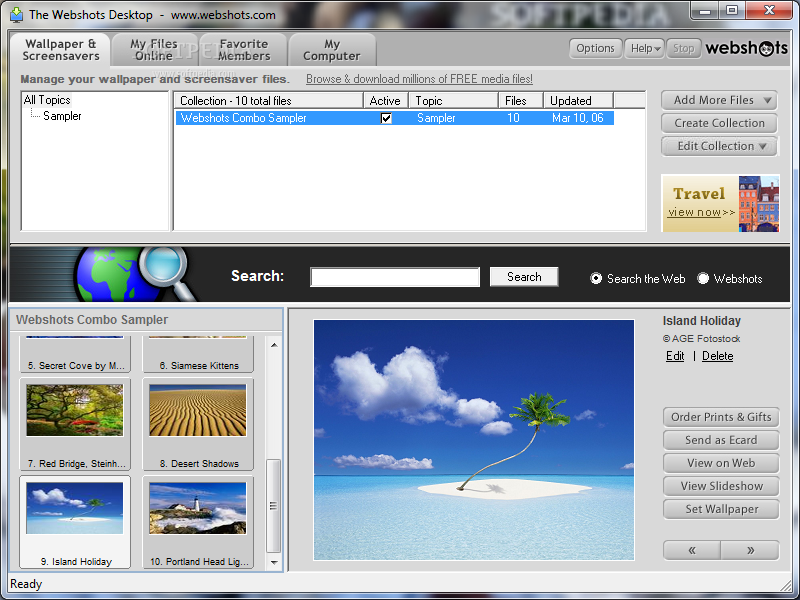Click Order Prints & Gifts button
The height and width of the screenshot is (600, 800).
pos(721,417)
